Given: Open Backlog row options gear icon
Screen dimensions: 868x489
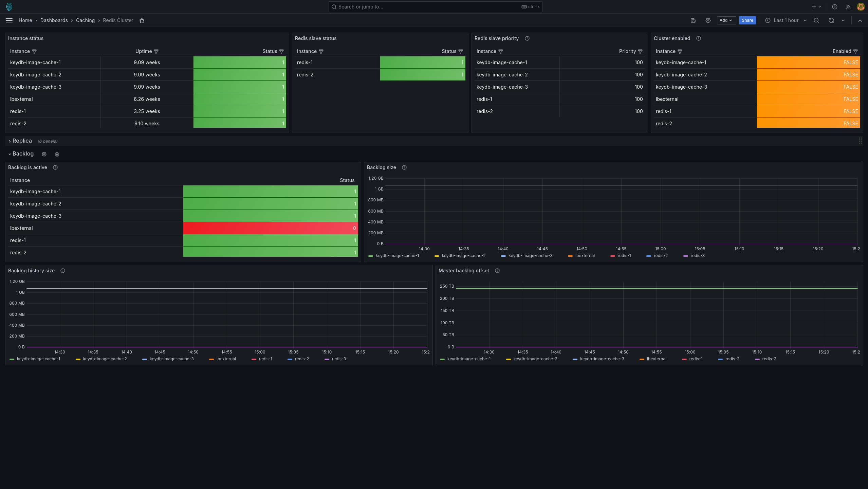Looking at the screenshot, I should pyautogui.click(x=44, y=154).
